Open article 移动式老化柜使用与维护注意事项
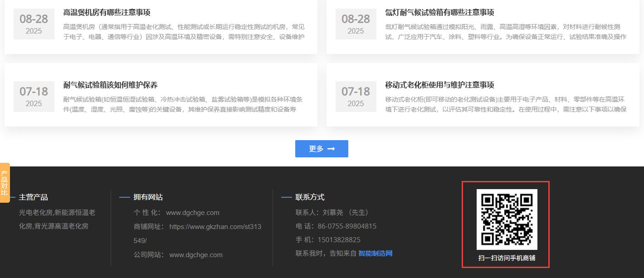Viewport: 644px width, 278px height. pyautogui.click(x=439, y=85)
